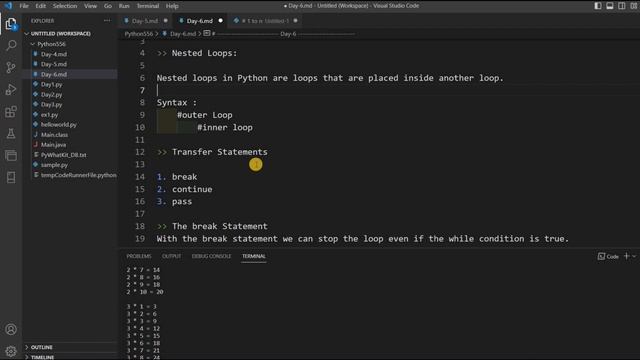This screenshot has height=360, width=640.
Task: Click the new terminal plus button
Action: point(627,256)
